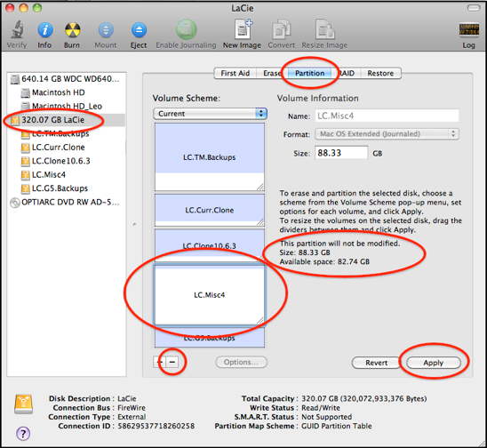Click the Enable Journaling toolbar icon
Viewport: 487px width, 448px height.
186,29
